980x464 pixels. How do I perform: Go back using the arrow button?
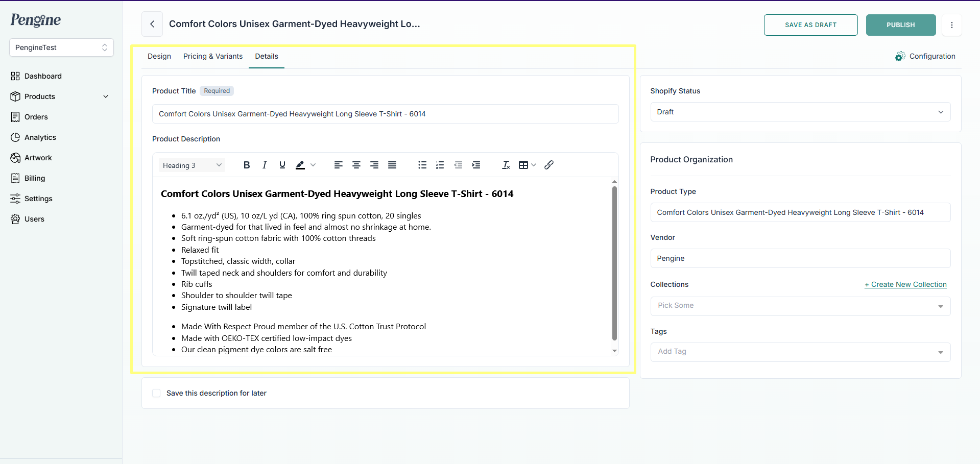pyautogui.click(x=152, y=24)
